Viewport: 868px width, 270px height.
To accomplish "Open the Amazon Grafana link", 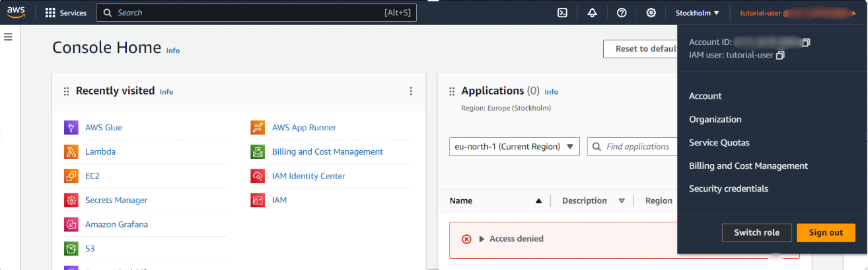I will tap(117, 224).
